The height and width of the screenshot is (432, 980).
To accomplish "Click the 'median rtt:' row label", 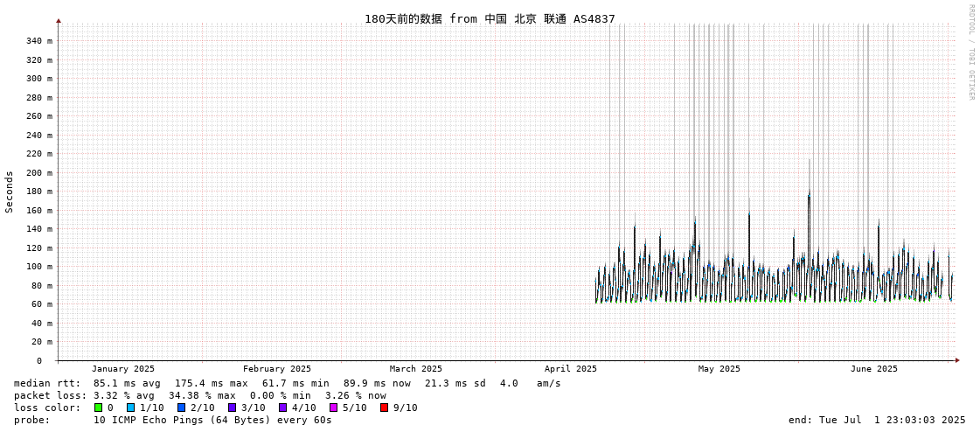I will [x=47, y=383].
